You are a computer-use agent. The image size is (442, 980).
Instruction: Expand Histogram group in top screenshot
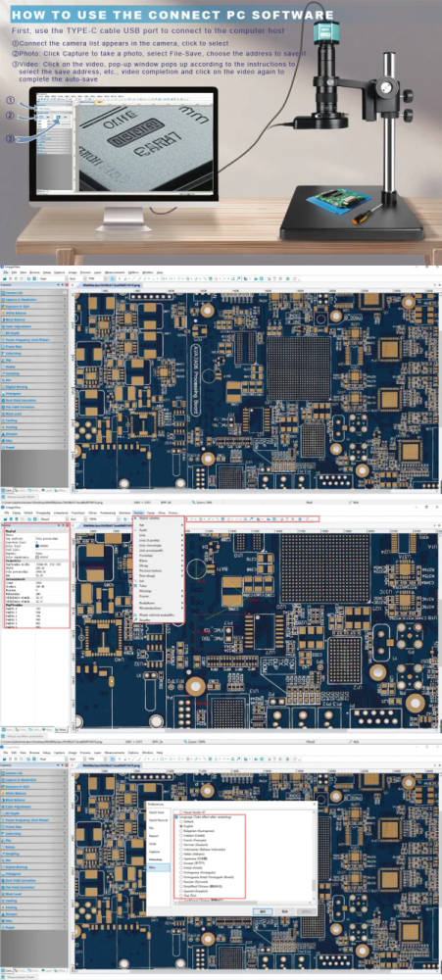[33, 393]
